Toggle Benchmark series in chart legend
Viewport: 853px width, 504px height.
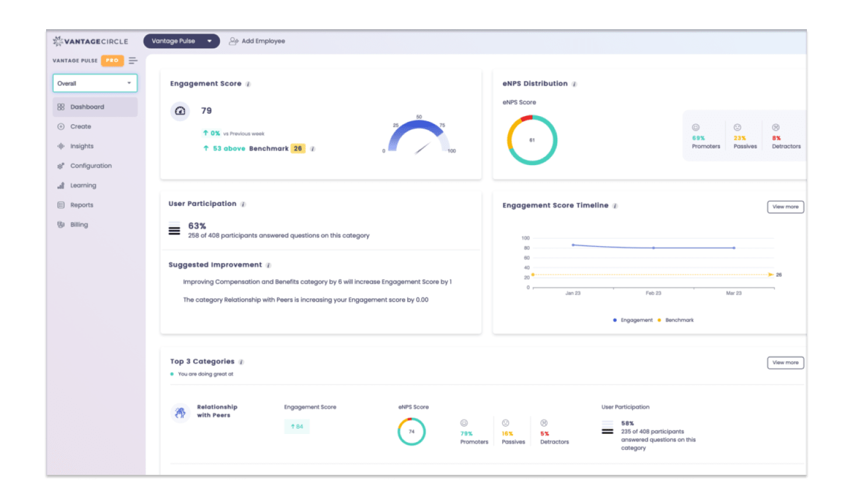(x=676, y=320)
